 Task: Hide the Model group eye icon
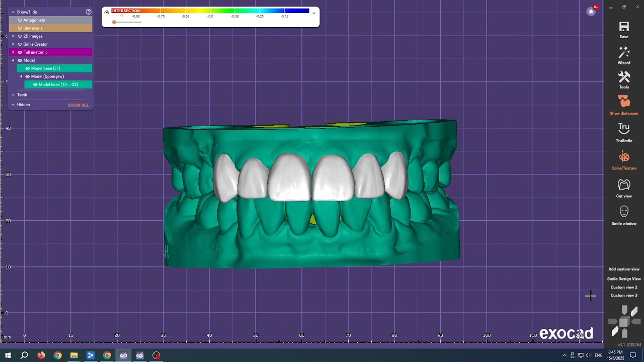20,60
